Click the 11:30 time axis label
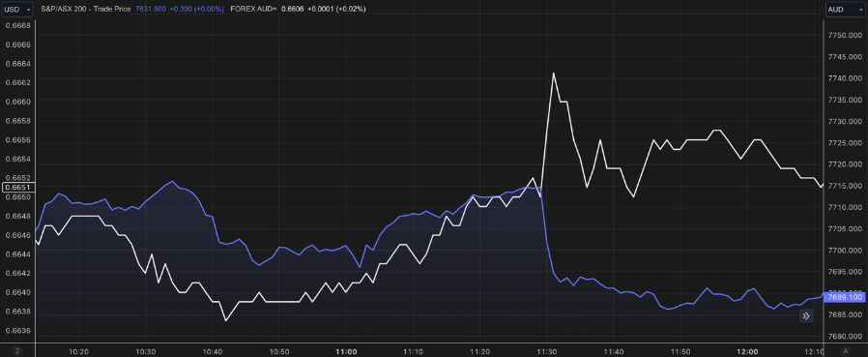 [x=547, y=351]
